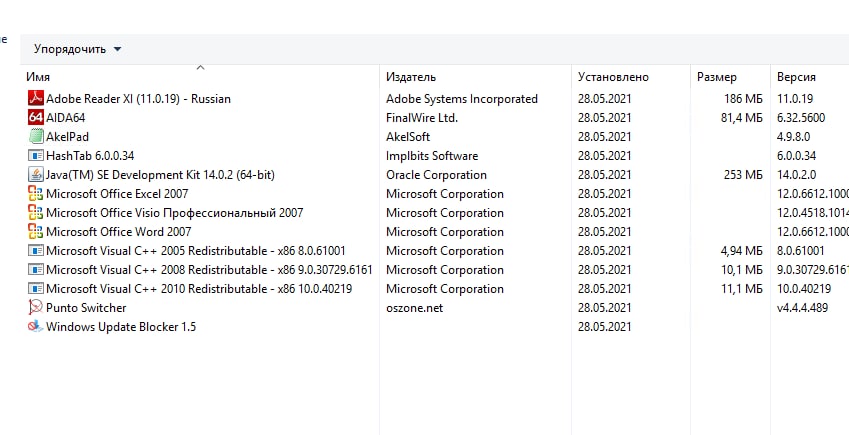
Task: Click the Windows Update Blocker 1.5 icon
Action: click(x=35, y=326)
